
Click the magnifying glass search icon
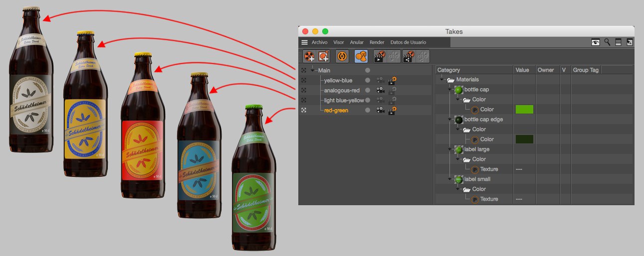(607, 43)
